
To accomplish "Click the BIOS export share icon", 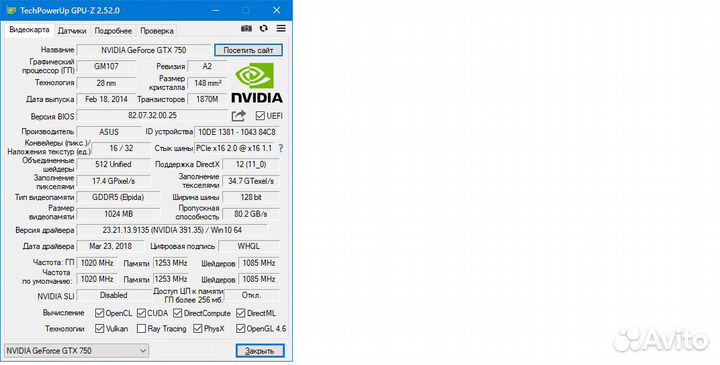I will coord(239,116).
